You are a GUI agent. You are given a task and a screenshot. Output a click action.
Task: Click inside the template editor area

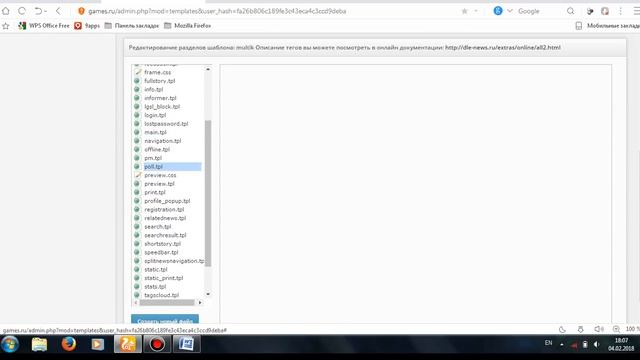click(x=416, y=194)
